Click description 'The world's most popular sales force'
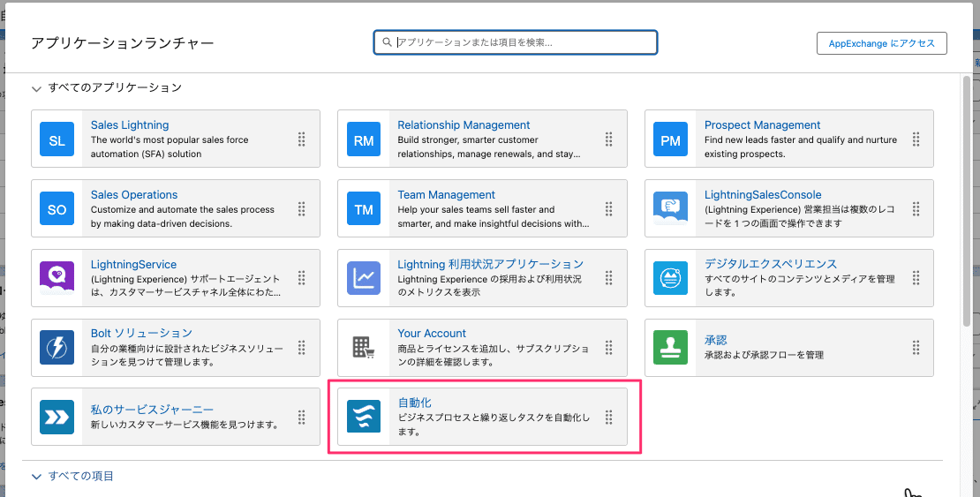The height and width of the screenshot is (497, 980). coord(170,139)
